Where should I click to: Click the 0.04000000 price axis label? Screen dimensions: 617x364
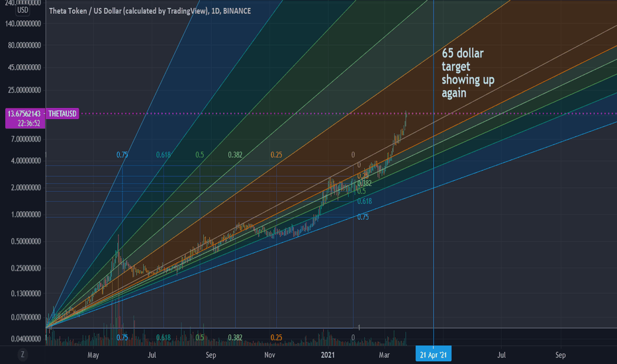(x=26, y=338)
